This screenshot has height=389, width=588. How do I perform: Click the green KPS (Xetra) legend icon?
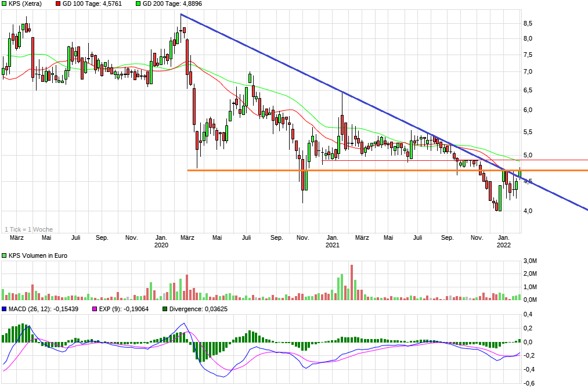[5, 4]
